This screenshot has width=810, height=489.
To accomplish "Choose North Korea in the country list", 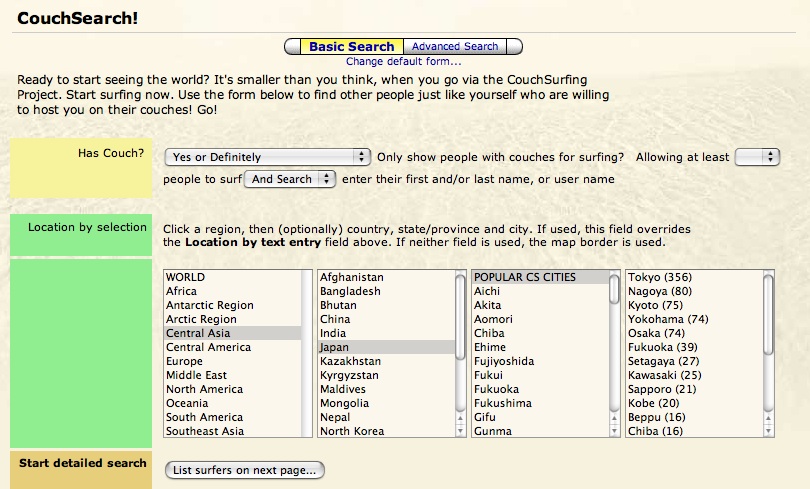I will (387, 431).
